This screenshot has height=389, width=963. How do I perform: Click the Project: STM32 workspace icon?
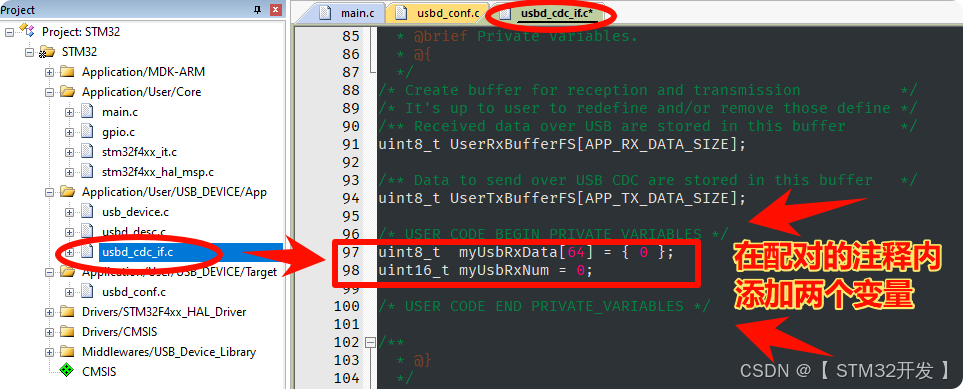pos(26,30)
